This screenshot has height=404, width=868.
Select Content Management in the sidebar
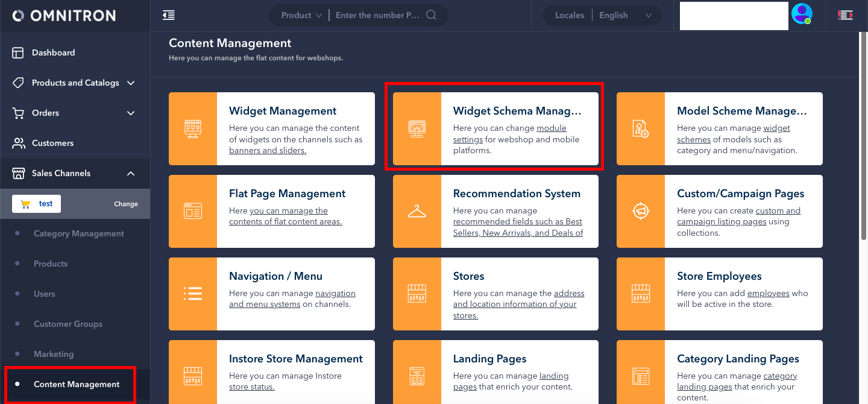[77, 384]
